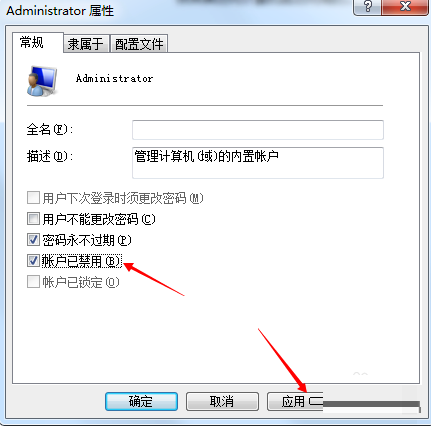The image size is (431, 427).
Task: Click the Administrator account name label
Action: pyautogui.click(x=114, y=79)
